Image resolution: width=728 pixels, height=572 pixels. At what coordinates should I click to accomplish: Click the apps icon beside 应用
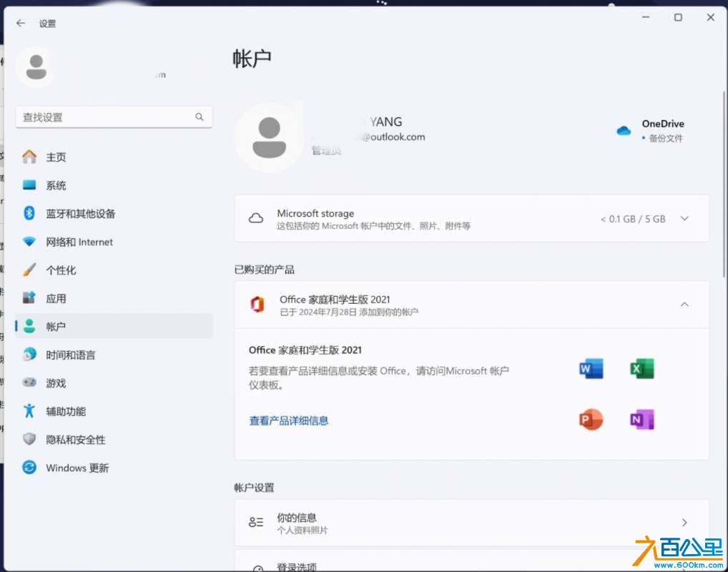tap(29, 297)
